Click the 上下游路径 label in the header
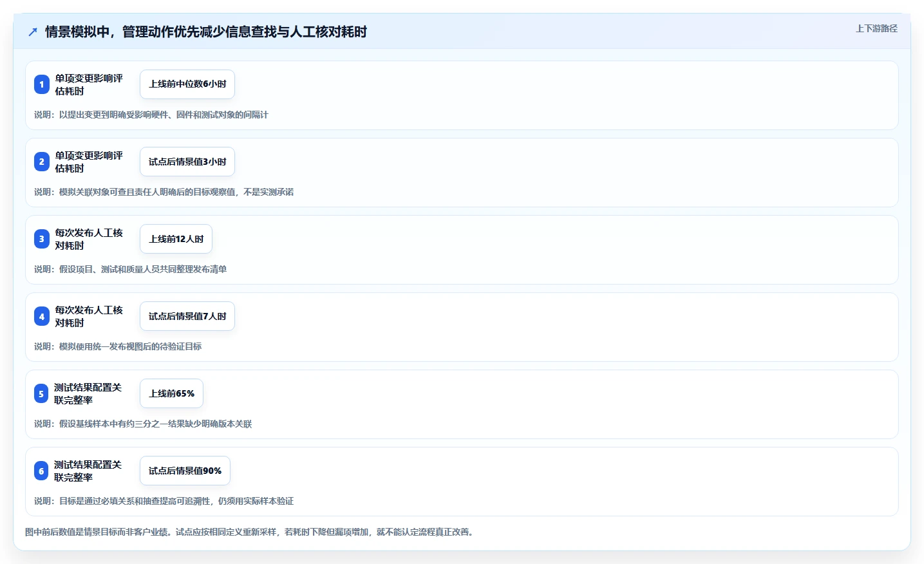The image size is (924, 564). click(876, 28)
